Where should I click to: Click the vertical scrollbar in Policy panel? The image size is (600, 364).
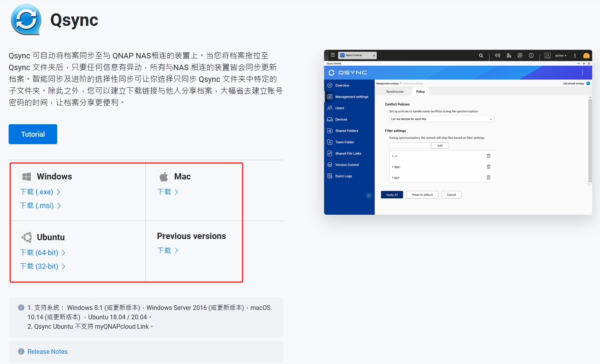coord(590,141)
